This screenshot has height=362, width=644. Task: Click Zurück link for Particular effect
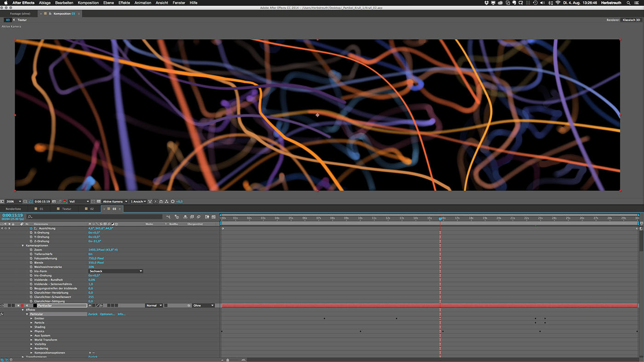(x=92, y=314)
